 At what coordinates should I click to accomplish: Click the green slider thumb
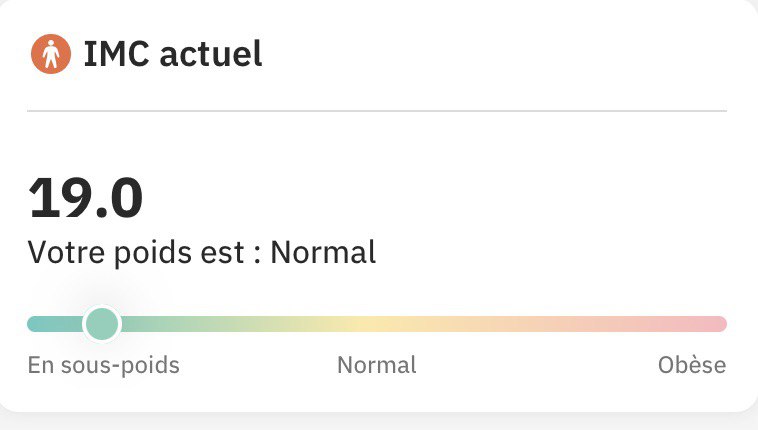tap(102, 324)
